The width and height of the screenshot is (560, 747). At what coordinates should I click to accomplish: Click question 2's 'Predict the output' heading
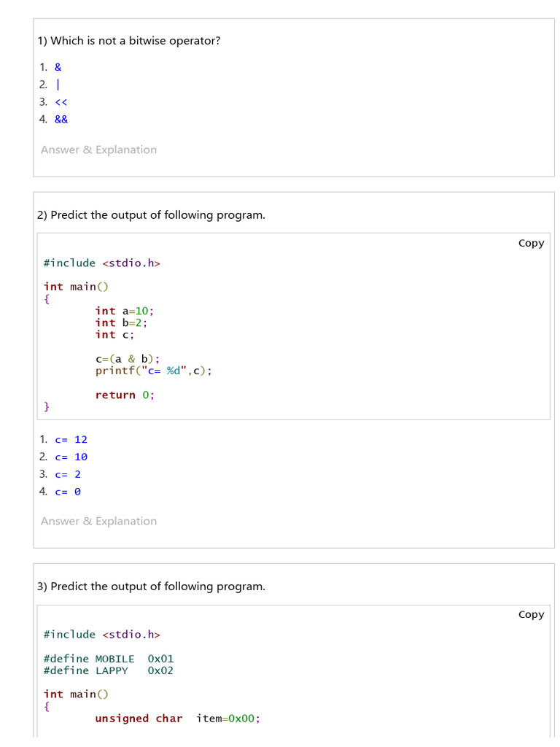tap(151, 215)
